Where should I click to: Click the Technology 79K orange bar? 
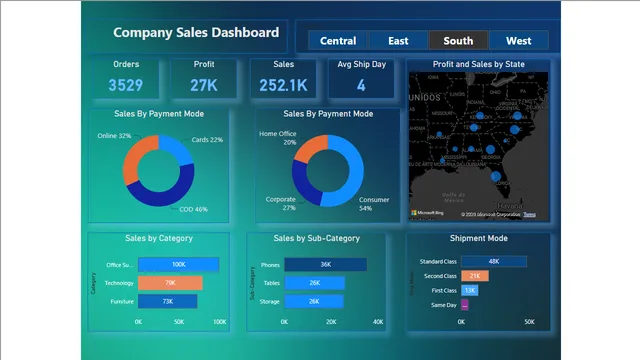click(170, 283)
